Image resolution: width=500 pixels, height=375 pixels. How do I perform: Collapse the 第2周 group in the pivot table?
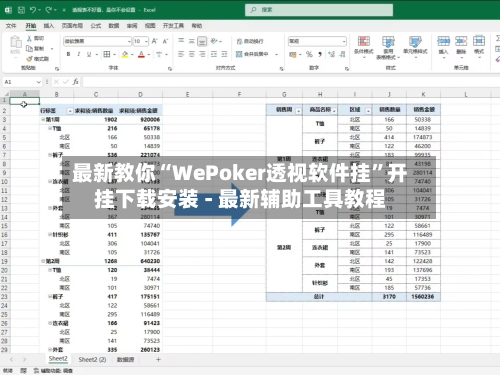click(43, 261)
